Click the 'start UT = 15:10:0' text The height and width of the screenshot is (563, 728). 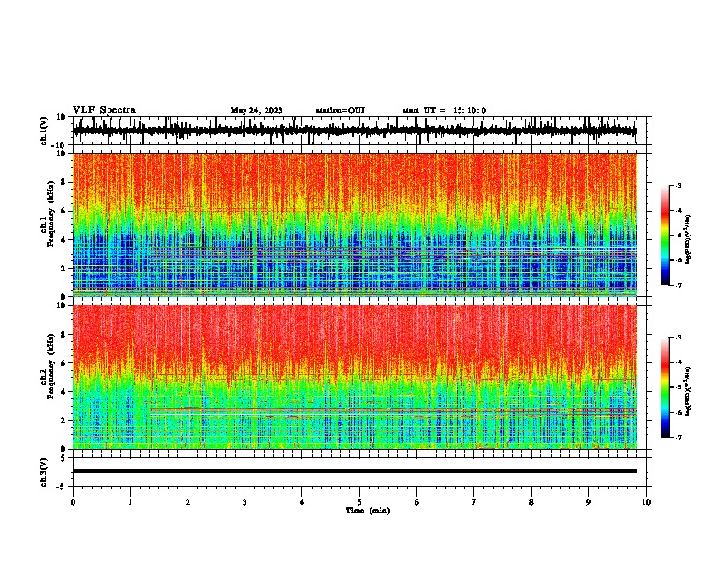444,110
